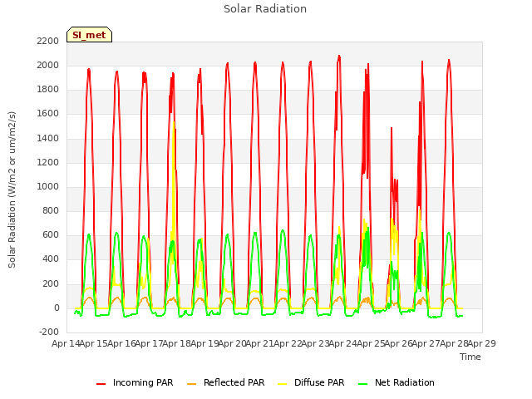Image resolution: width=532 pixels, height=399 pixels.
Task: Click the Apr 27 x-axis tick label
Action: [426, 343]
